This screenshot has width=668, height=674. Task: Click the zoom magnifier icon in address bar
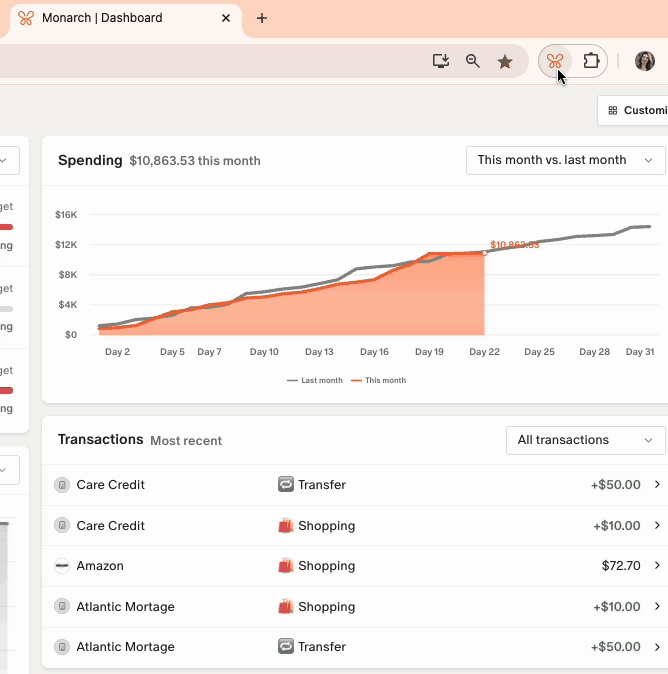click(473, 62)
